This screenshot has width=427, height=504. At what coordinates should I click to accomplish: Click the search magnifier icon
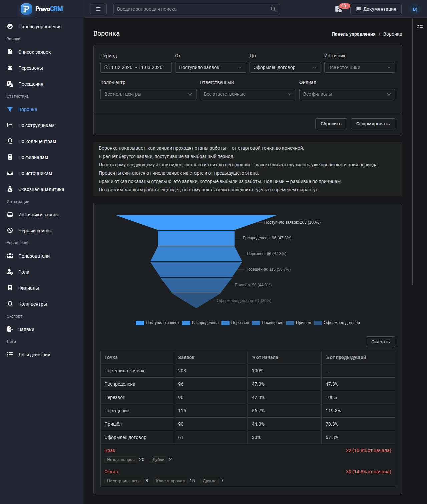point(273,9)
